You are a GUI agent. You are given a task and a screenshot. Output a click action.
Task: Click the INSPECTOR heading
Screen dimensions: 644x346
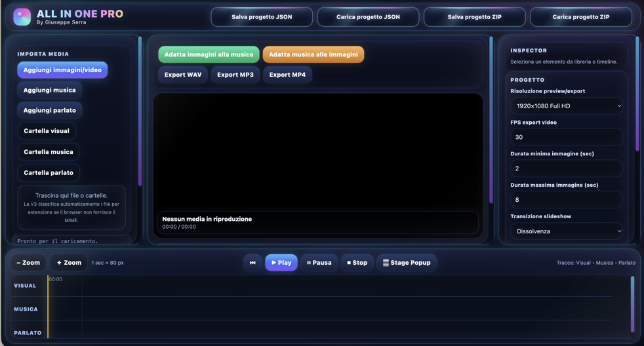(529, 50)
